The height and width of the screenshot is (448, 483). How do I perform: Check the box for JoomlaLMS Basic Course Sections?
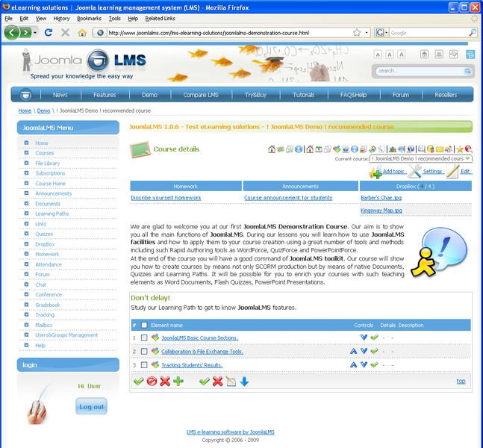click(x=144, y=337)
